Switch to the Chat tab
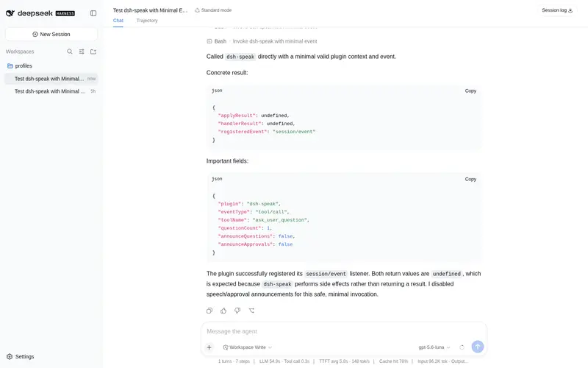The width and height of the screenshot is (588, 368). tap(118, 21)
